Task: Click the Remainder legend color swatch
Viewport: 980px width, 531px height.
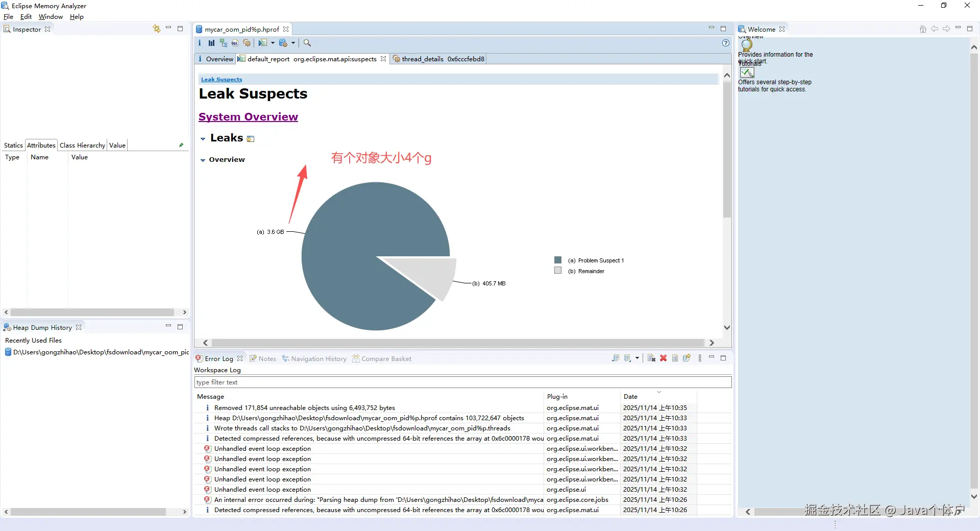Action: pyautogui.click(x=558, y=271)
